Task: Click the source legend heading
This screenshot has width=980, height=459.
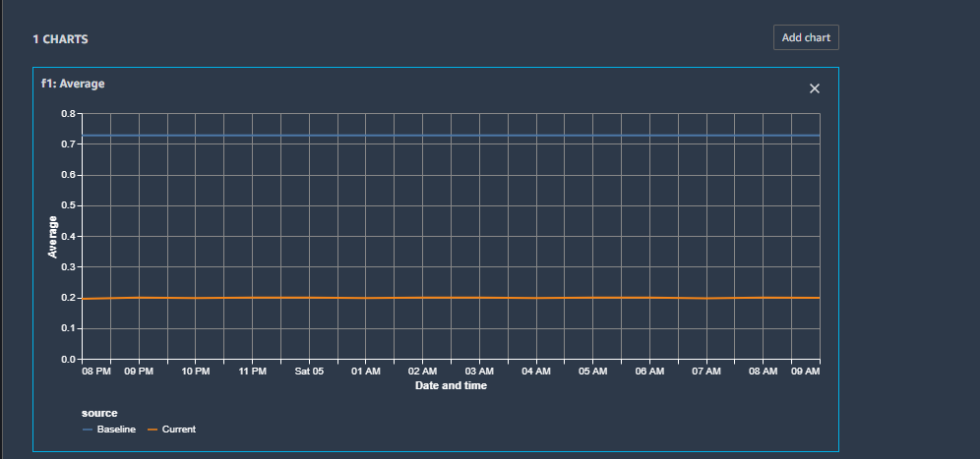Action: click(99, 413)
